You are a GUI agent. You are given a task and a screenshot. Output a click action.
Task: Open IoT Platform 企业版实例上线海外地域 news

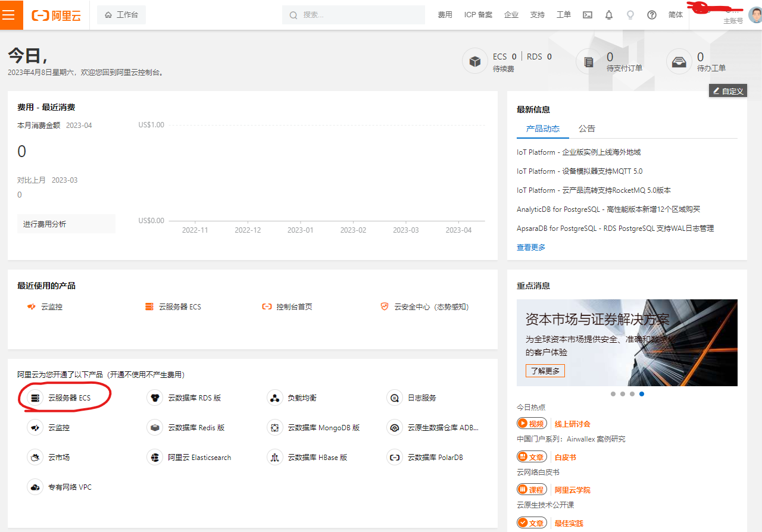579,152
